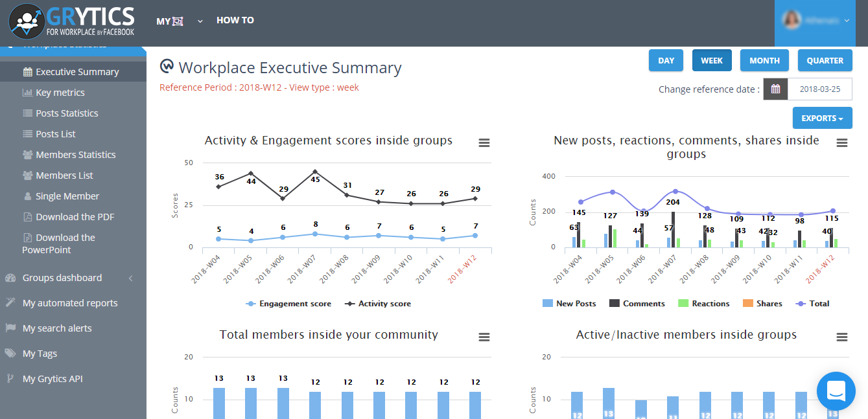The image size is (868, 419).
Task: Click the PDF file icon
Action: click(x=27, y=217)
